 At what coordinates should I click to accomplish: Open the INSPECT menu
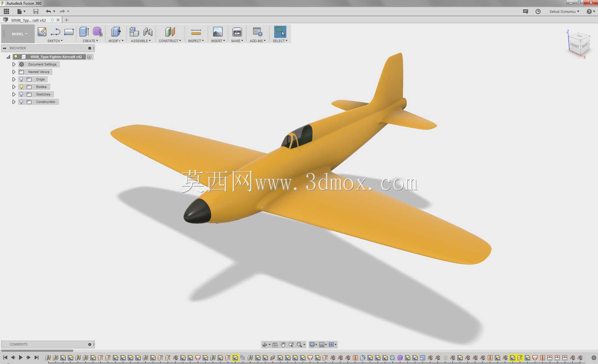click(196, 41)
